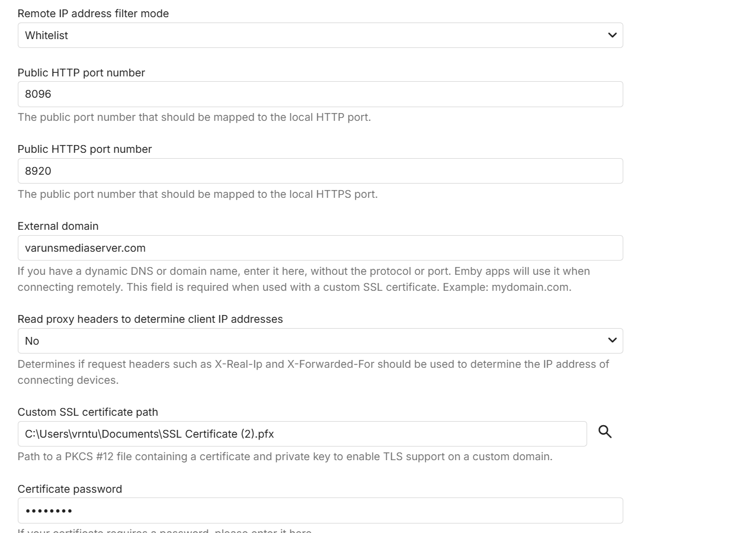Click the chevron arrow on the Whitelist dropdown
The image size is (756, 533).
tap(612, 36)
